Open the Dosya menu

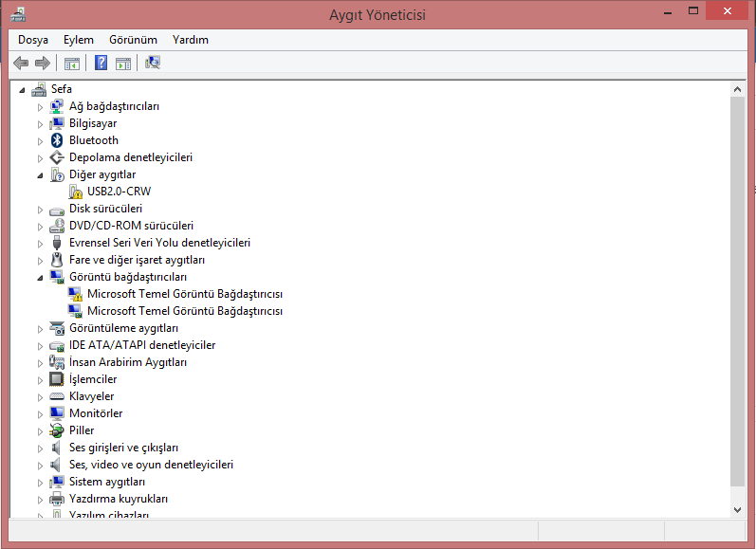pyautogui.click(x=33, y=40)
